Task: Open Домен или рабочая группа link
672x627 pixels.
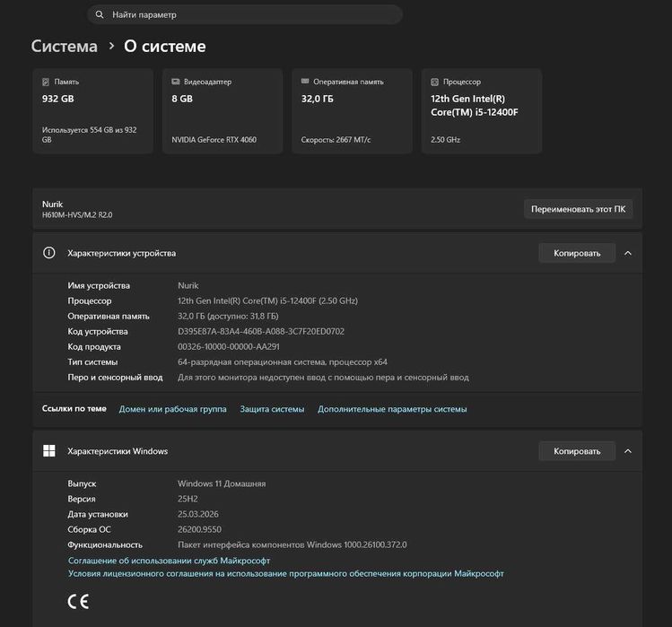Action: [173, 409]
